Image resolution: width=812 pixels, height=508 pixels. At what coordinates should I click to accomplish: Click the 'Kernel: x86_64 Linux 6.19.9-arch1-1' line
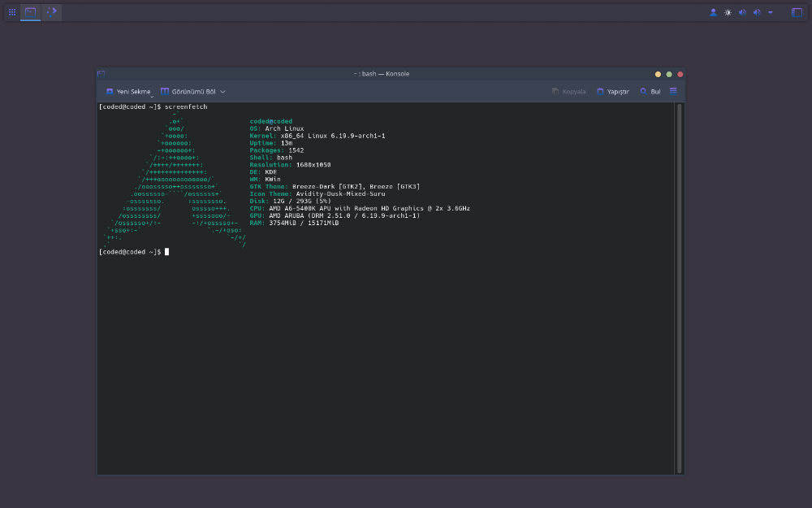[x=317, y=136]
